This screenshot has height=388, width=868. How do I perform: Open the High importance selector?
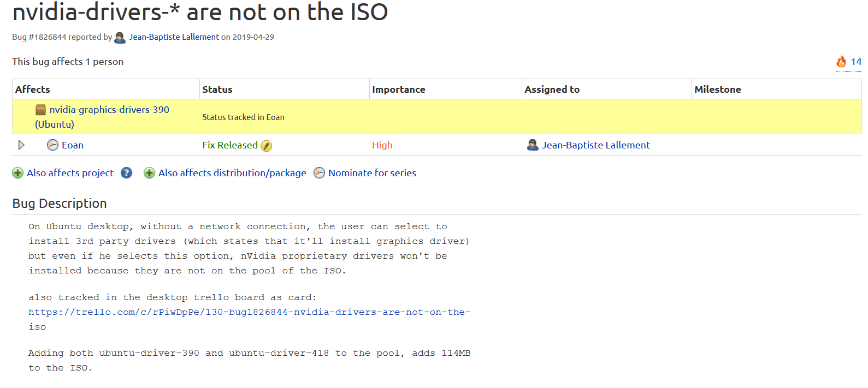(382, 145)
